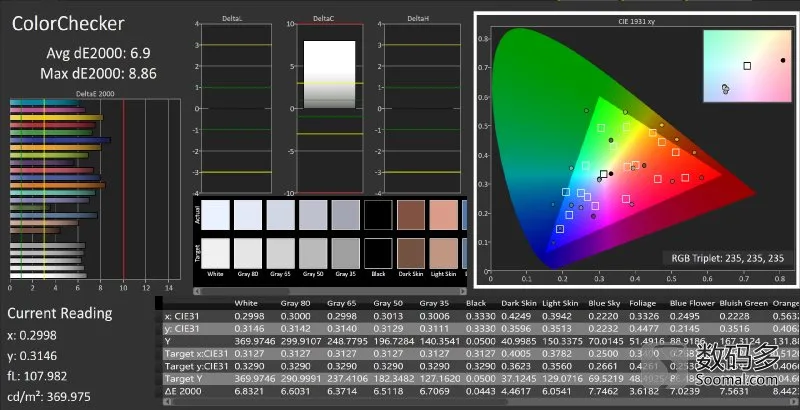Click the Blue Sky column header
The width and height of the screenshot is (800, 410).
(604, 303)
